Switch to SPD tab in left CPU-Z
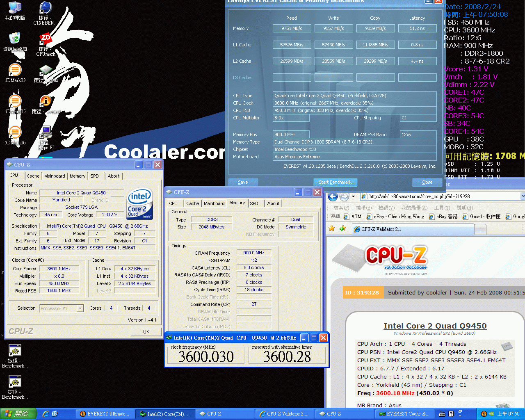Viewport: 525px width, 420px height. [x=94, y=176]
